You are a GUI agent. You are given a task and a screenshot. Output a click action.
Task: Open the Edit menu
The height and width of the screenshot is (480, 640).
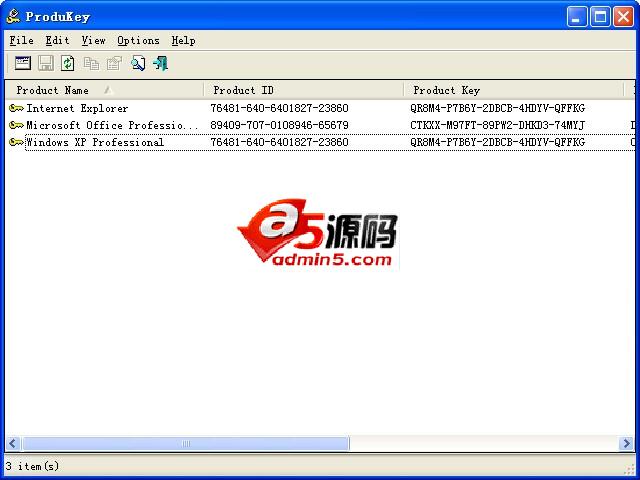(57, 40)
